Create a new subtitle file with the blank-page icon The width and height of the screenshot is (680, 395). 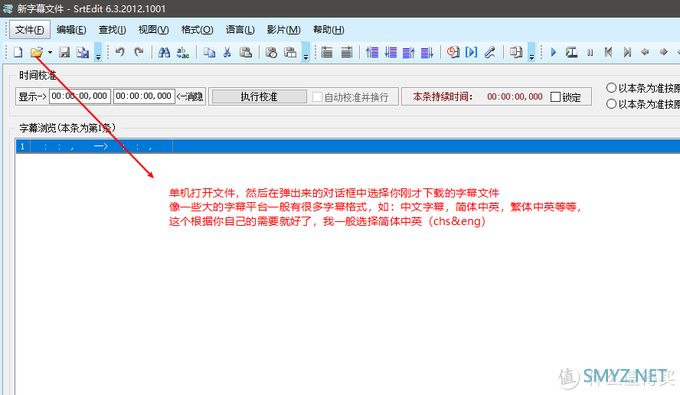[x=18, y=52]
